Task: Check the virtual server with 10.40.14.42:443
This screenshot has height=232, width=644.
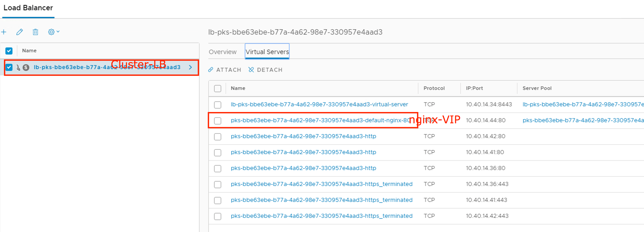Action: click(217, 216)
